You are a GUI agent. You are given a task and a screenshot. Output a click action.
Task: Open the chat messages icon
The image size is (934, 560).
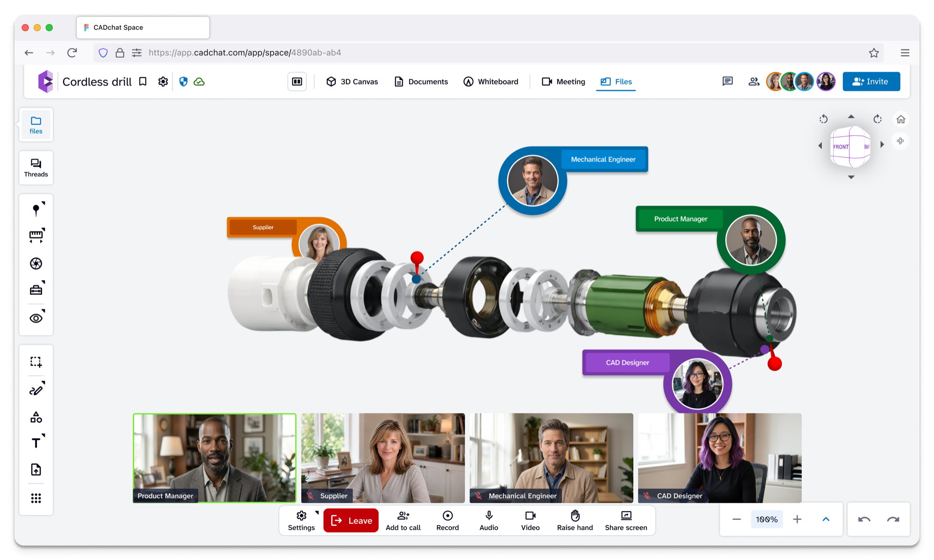click(728, 82)
